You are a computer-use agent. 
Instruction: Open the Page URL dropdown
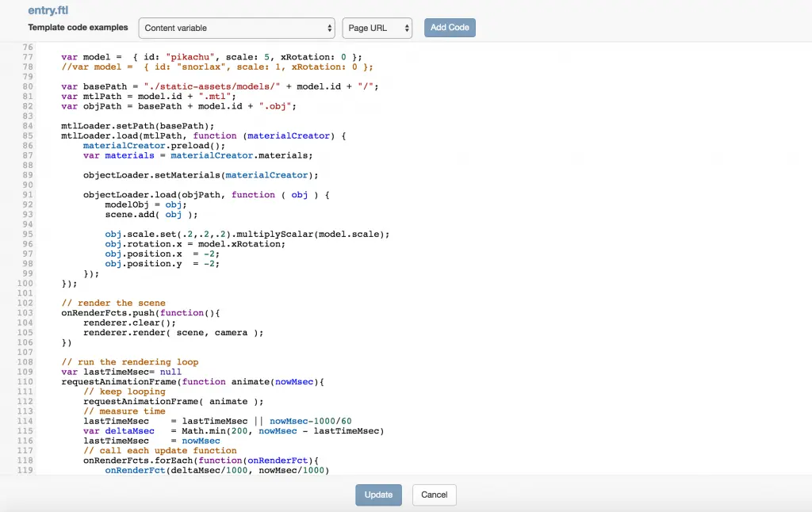377,28
